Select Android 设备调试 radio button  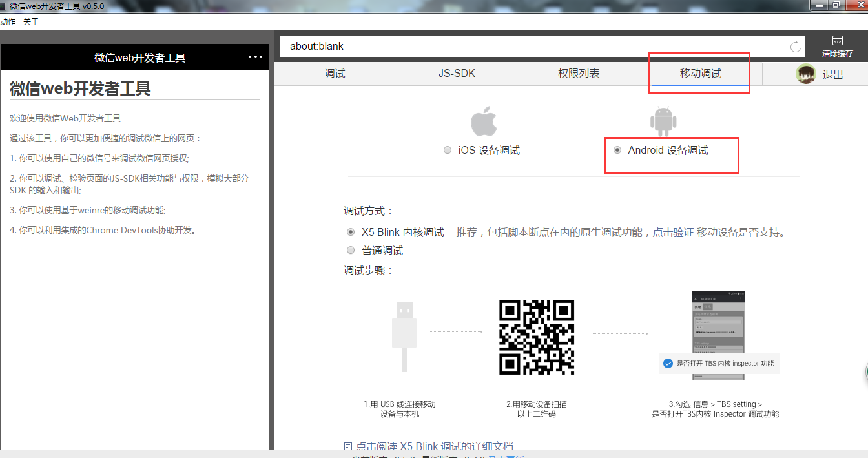point(617,150)
